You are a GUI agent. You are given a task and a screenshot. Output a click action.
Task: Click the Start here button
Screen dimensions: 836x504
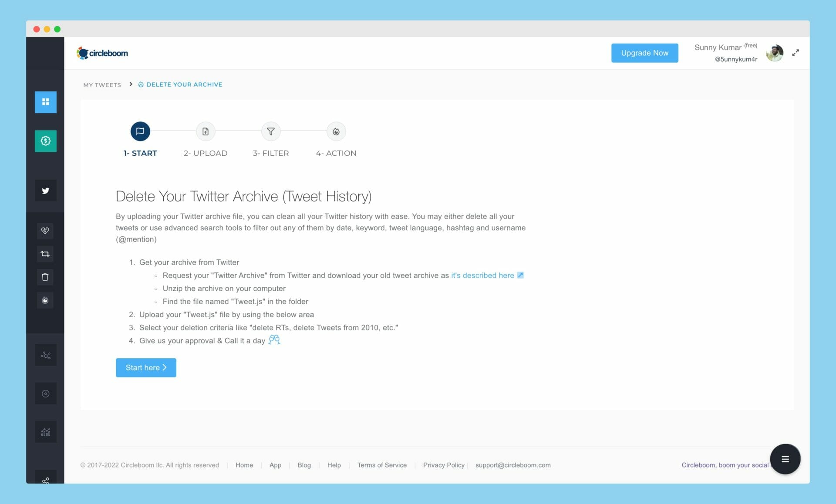[x=146, y=367]
